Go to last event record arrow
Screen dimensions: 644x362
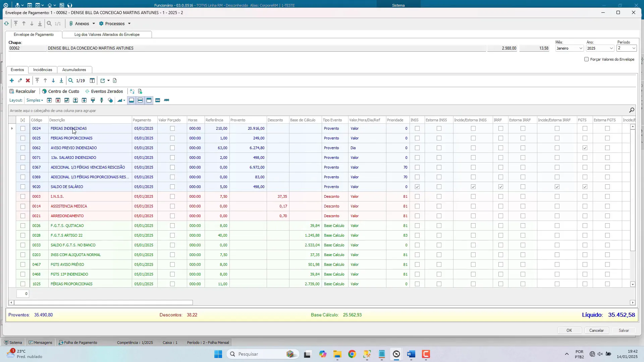[61, 81]
